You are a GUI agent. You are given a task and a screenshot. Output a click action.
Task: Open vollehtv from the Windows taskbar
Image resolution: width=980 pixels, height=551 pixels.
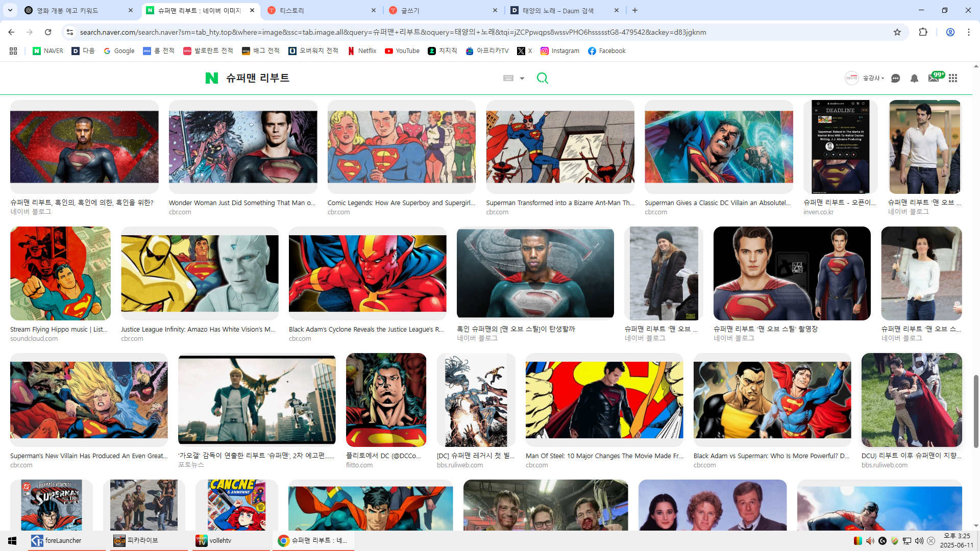pos(220,540)
